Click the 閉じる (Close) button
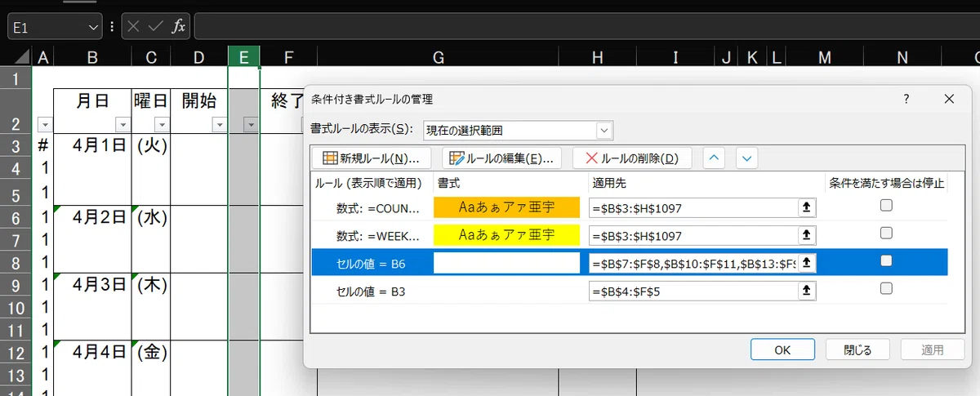This screenshot has height=396, width=980. pyautogui.click(x=857, y=349)
